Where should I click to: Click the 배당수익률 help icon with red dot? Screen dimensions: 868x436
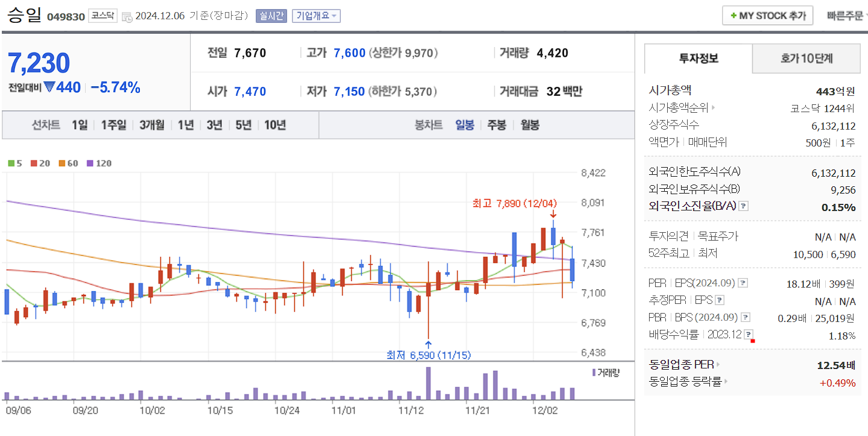[x=748, y=334]
